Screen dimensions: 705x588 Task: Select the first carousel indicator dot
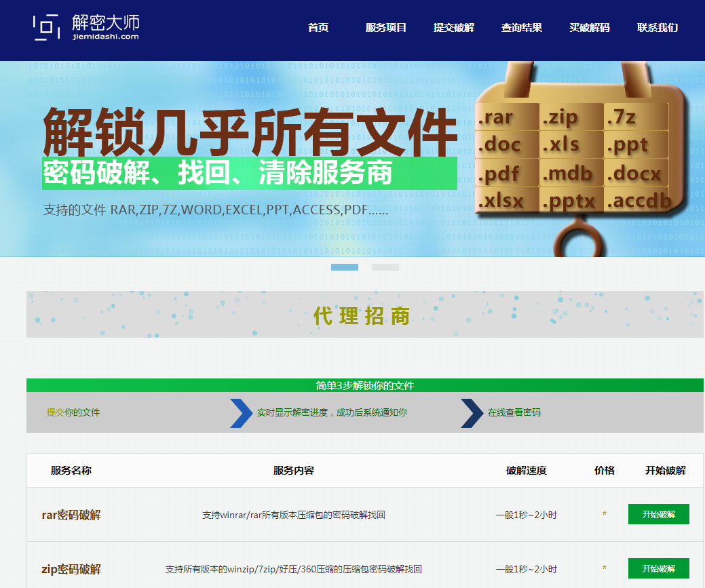tap(344, 267)
